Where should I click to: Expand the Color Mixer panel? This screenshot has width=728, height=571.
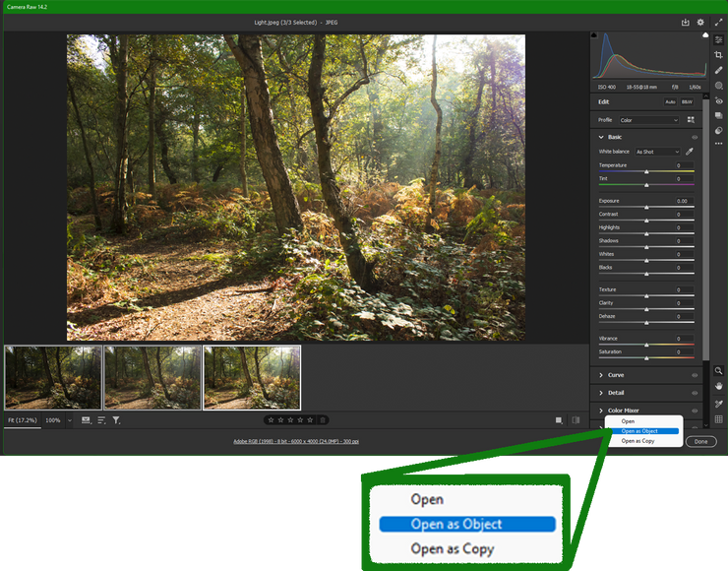[601, 411]
